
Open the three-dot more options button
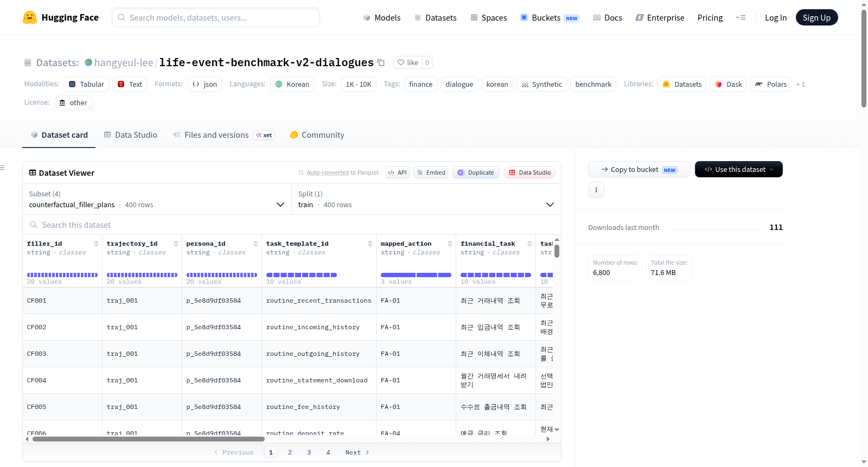[596, 190]
